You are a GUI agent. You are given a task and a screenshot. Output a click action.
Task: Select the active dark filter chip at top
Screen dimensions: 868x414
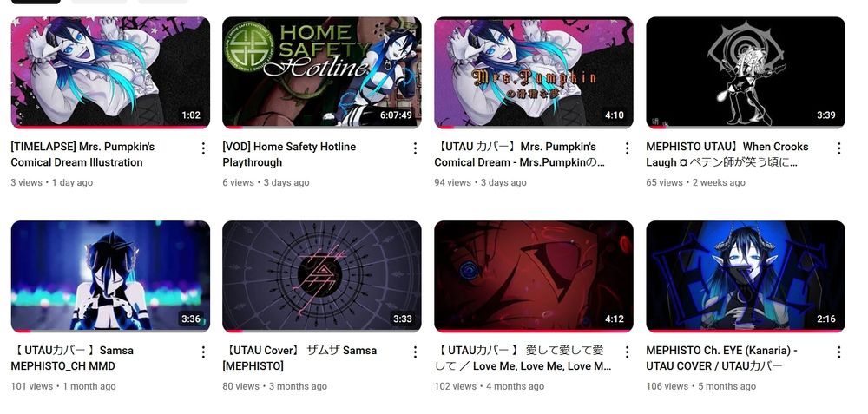(36, 2)
